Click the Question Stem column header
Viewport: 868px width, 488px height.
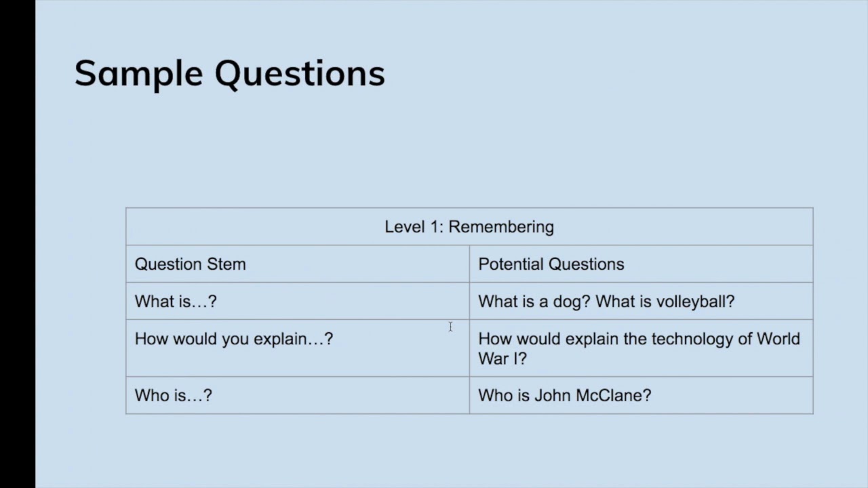298,264
